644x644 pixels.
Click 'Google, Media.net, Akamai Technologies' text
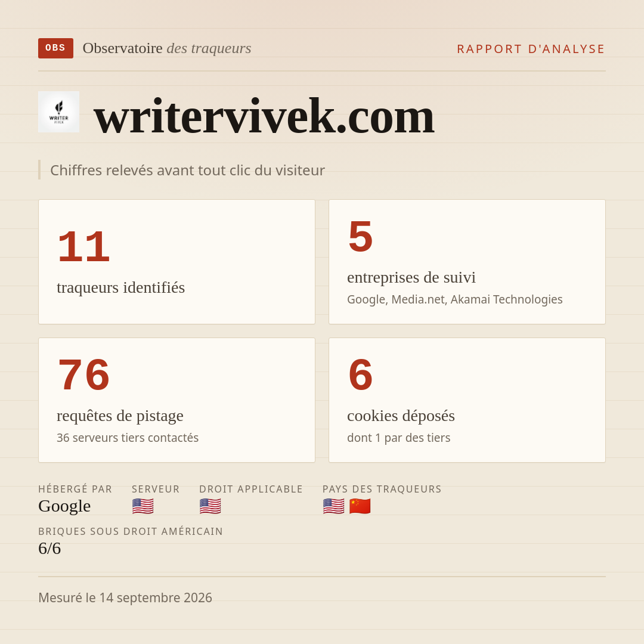pos(454,299)
